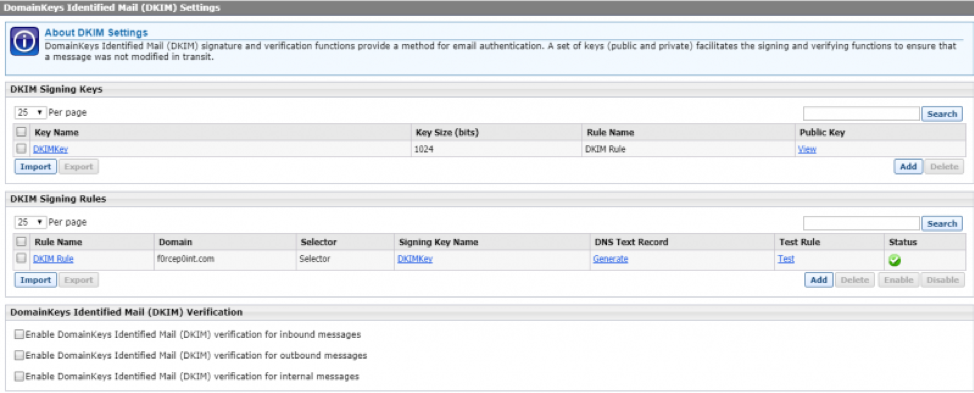Import a DKIM signing rule
The width and height of the screenshot is (974, 393).
35,280
